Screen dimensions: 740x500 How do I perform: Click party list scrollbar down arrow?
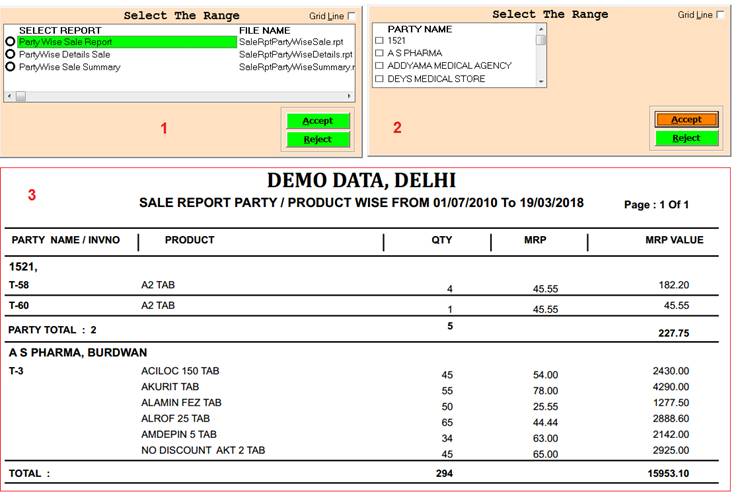[541, 81]
